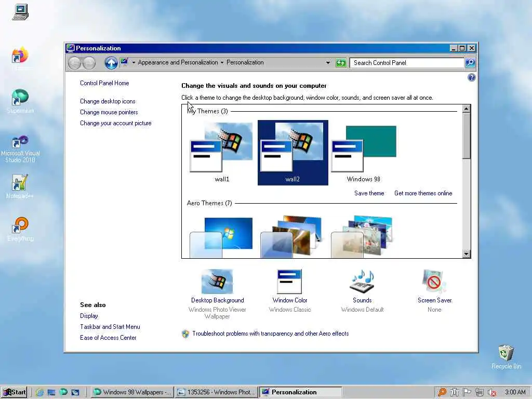
Task: Go up one level with blue arrow
Action: pos(111,63)
